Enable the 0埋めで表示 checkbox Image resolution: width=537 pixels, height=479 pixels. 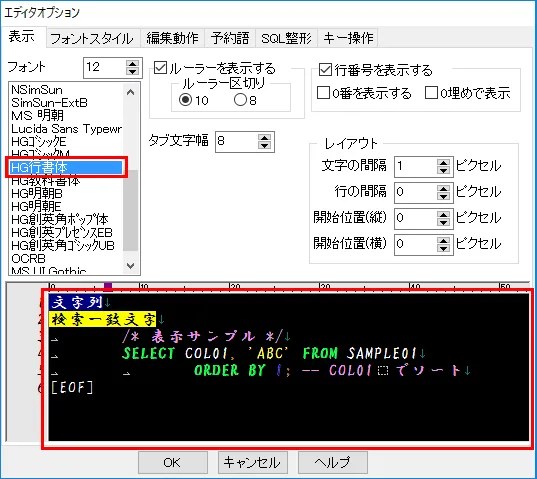(x=431, y=92)
